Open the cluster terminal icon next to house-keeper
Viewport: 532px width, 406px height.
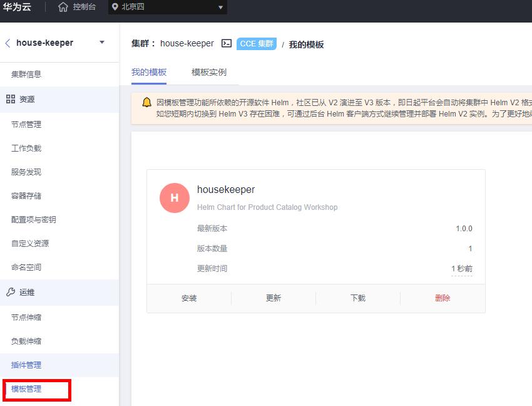226,43
